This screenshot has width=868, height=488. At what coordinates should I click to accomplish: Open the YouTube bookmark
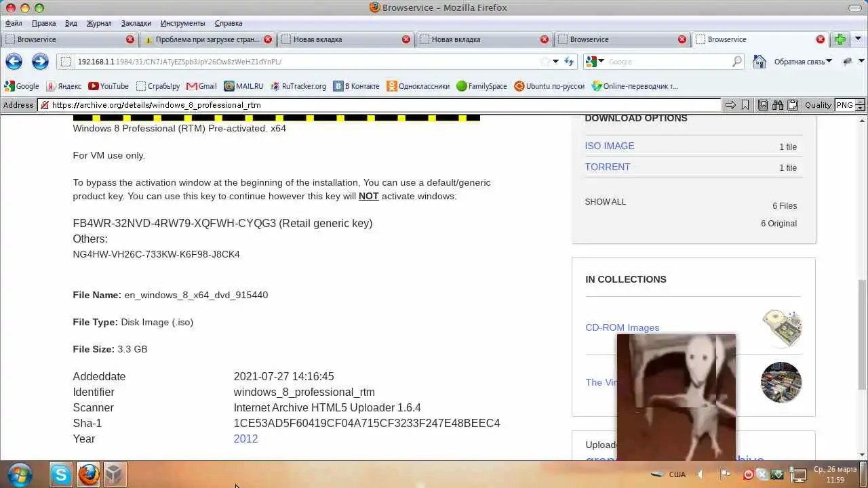[x=108, y=86]
